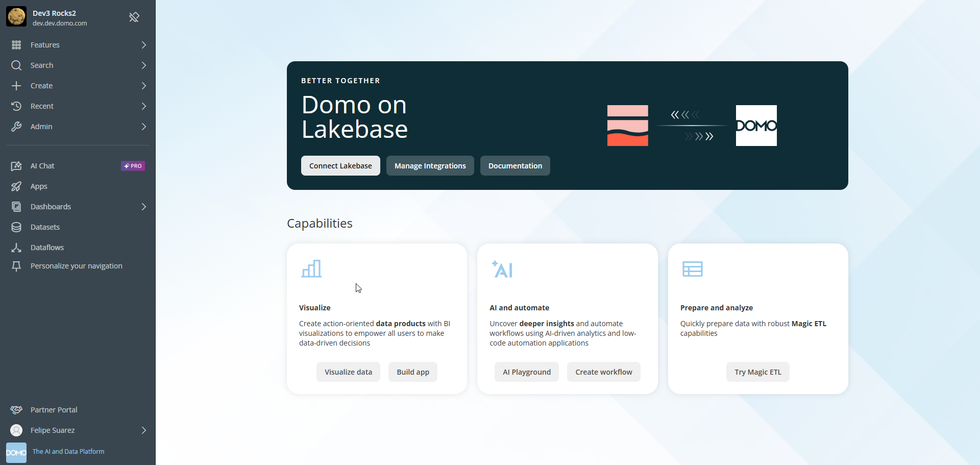The width and height of the screenshot is (980, 465).
Task: Click the Manage Integrations button
Action: click(430, 166)
